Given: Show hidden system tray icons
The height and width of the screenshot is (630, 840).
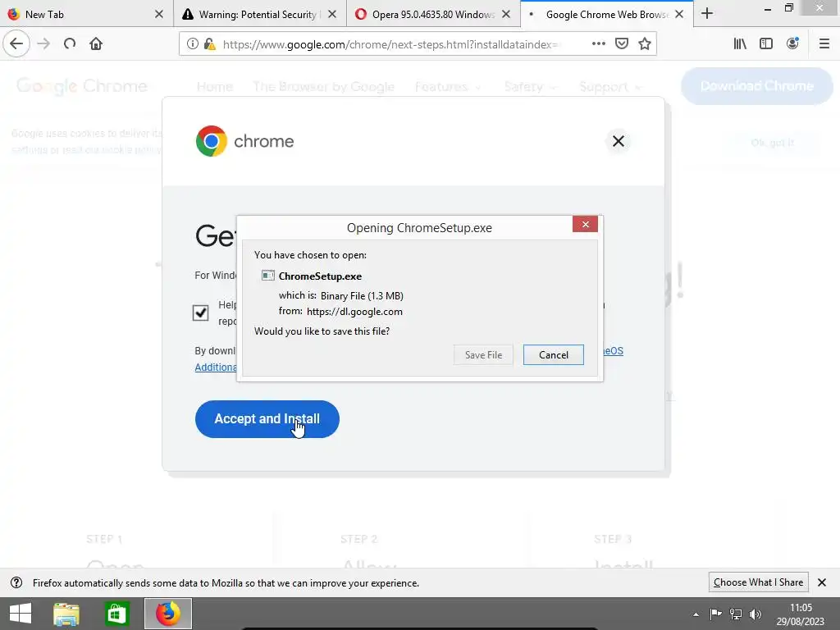Looking at the screenshot, I should coord(696,614).
